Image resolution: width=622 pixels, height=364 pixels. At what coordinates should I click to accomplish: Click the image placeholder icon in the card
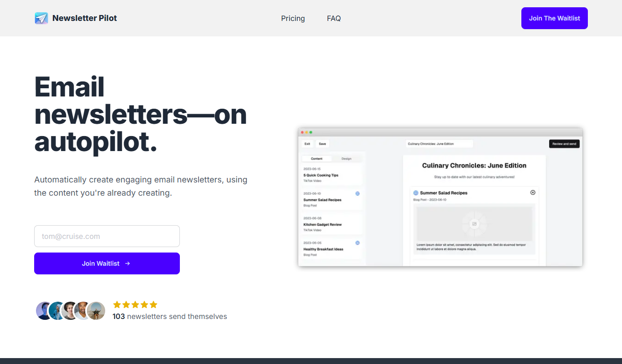[x=474, y=224]
